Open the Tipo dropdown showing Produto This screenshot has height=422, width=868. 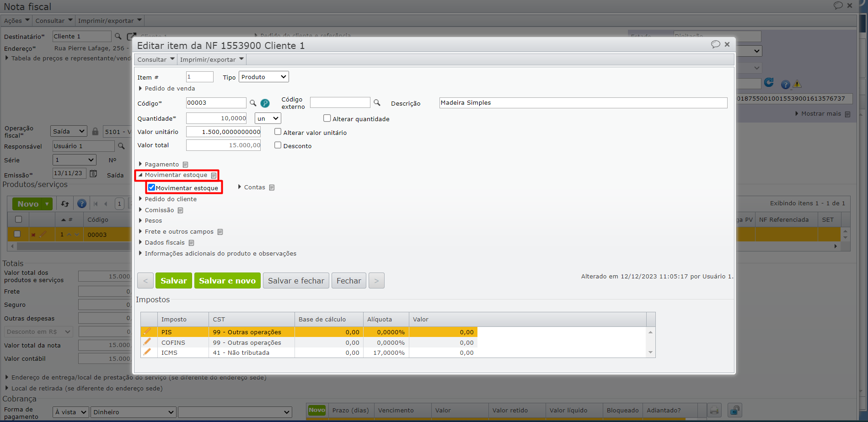tap(264, 77)
